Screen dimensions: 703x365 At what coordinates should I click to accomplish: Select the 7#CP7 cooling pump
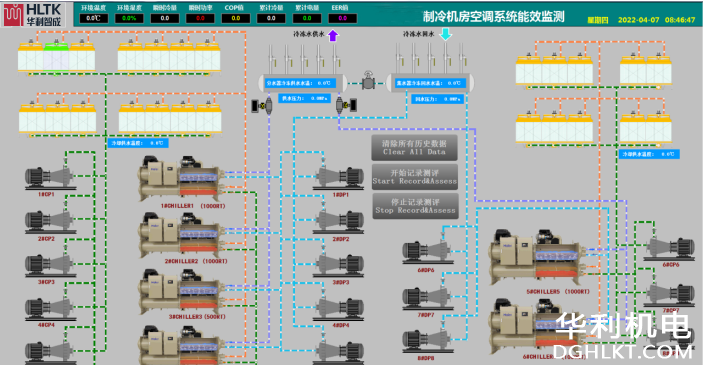[x=670, y=295]
